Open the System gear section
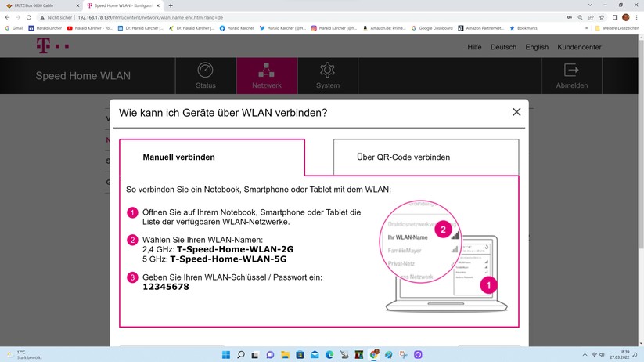644x362 pixels. (327, 71)
